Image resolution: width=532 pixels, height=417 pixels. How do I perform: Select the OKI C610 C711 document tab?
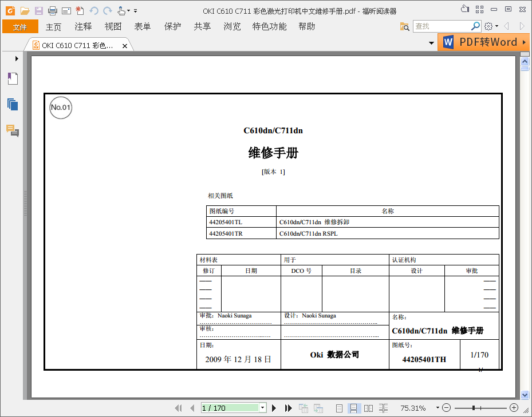[x=77, y=45]
